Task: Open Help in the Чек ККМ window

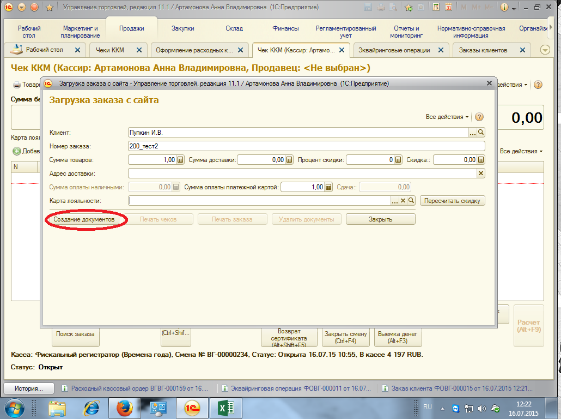Action: 538,85
